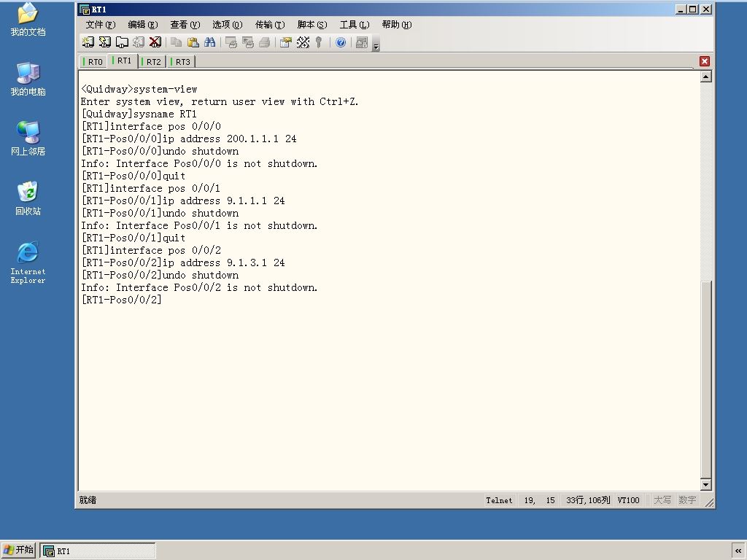Click the vertical scrollbar thumb

click(706, 379)
